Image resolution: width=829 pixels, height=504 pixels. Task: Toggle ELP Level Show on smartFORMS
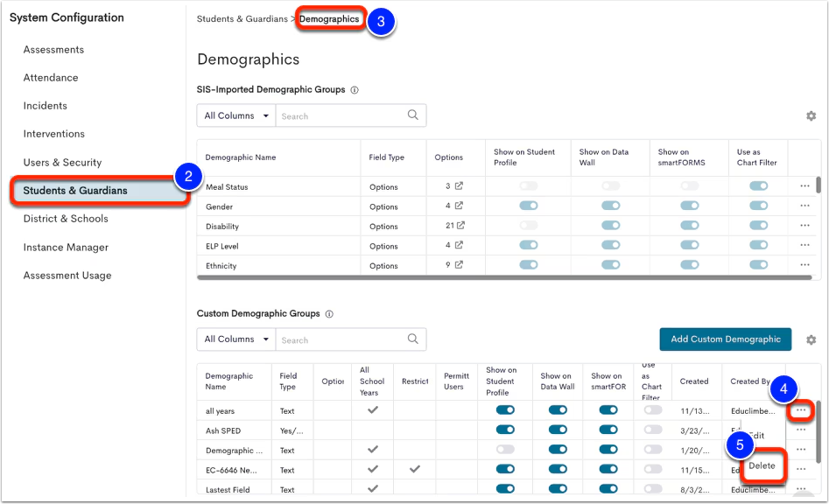[x=690, y=245]
